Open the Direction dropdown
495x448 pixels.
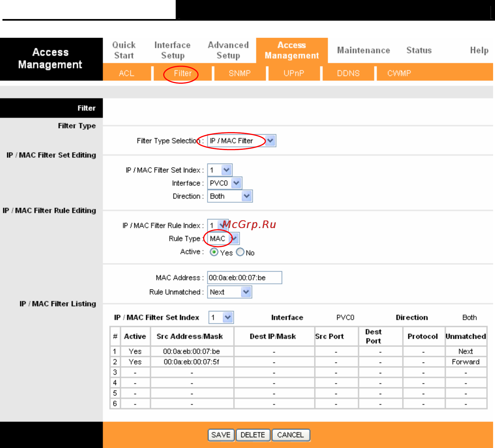click(x=230, y=196)
